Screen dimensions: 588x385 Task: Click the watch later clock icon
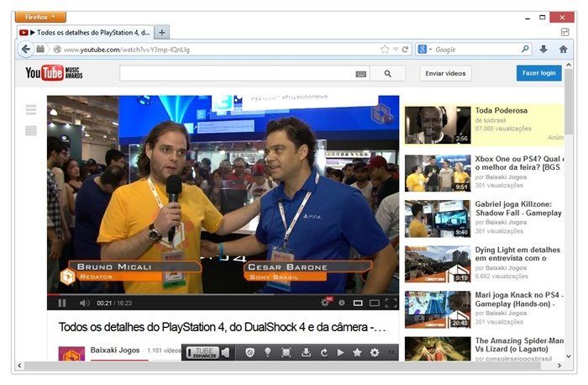tap(342, 303)
